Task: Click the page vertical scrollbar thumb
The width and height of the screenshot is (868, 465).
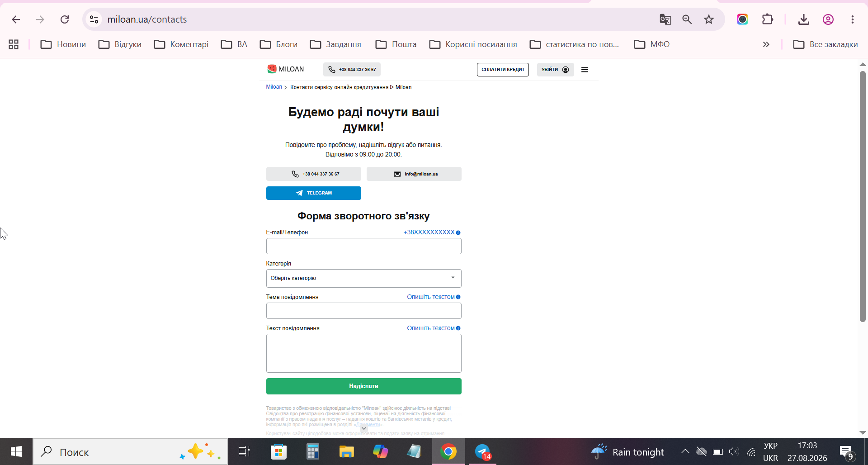Action: point(863,196)
